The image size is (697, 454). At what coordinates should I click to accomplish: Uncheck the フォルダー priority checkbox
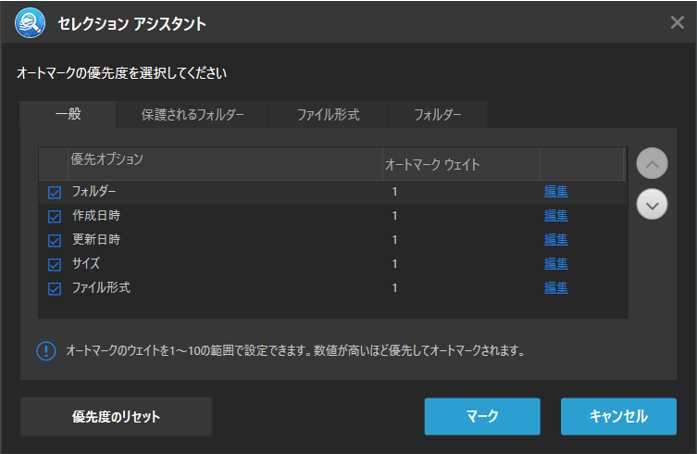click(x=55, y=192)
